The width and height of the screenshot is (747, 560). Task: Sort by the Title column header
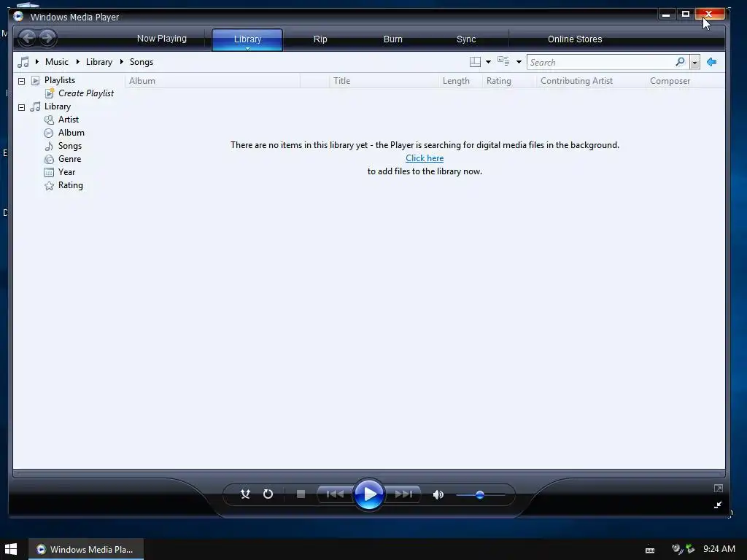click(x=384, y=81)
